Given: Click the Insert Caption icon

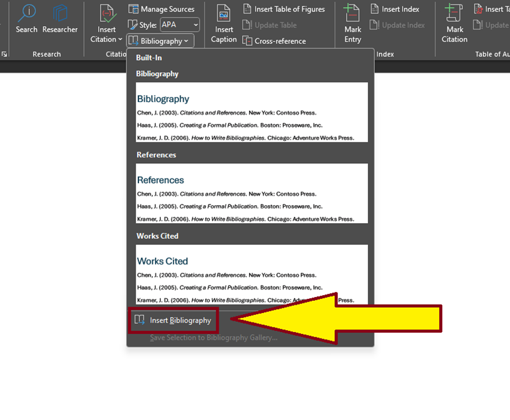Looking at the screenshot, I should click(224, 14).
